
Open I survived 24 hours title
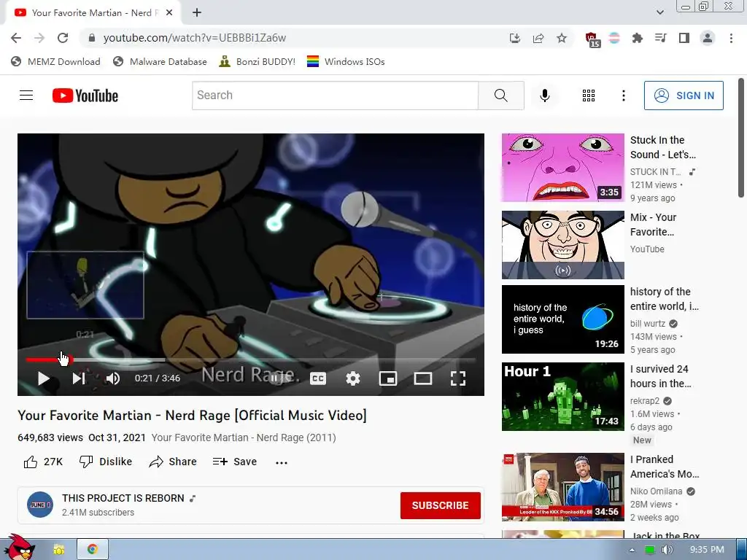tap(661, 376)
